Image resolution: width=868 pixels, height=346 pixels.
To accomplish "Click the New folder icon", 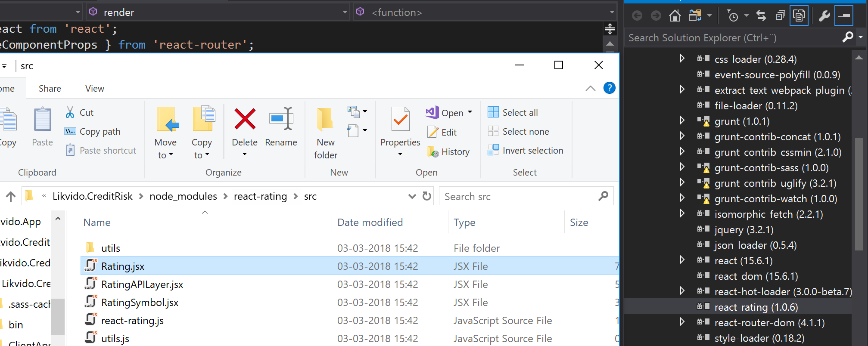I will [325, 119].
